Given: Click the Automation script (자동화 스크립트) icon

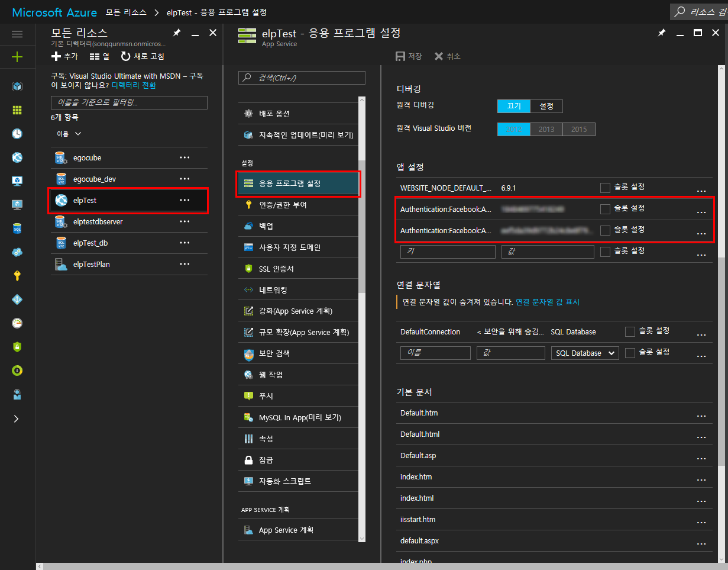Looking at the screenshot, I should click(248, 481).
